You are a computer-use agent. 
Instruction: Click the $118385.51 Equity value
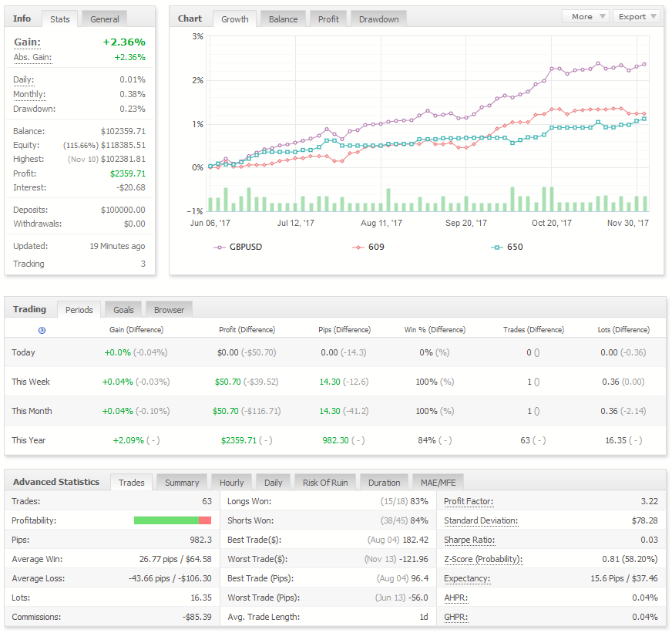point(123,146)
